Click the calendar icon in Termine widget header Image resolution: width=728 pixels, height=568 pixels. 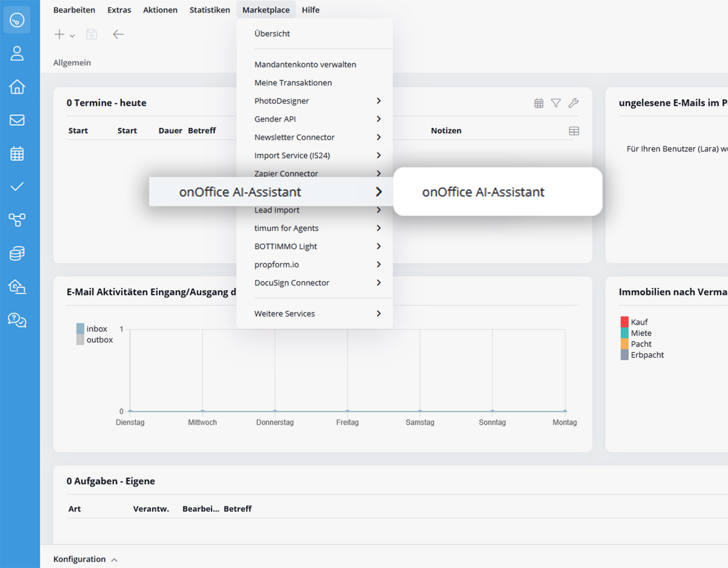coord(539,103)
